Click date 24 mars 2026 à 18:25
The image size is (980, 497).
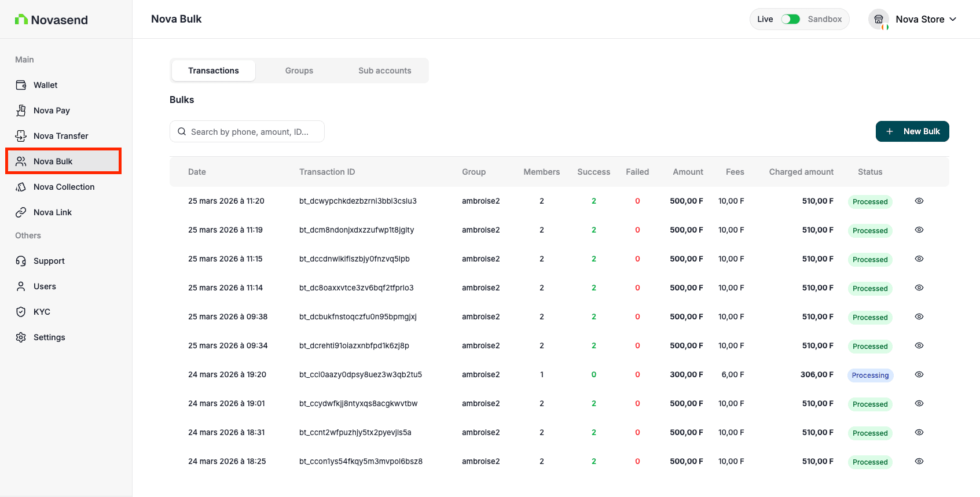click(227, 461)
